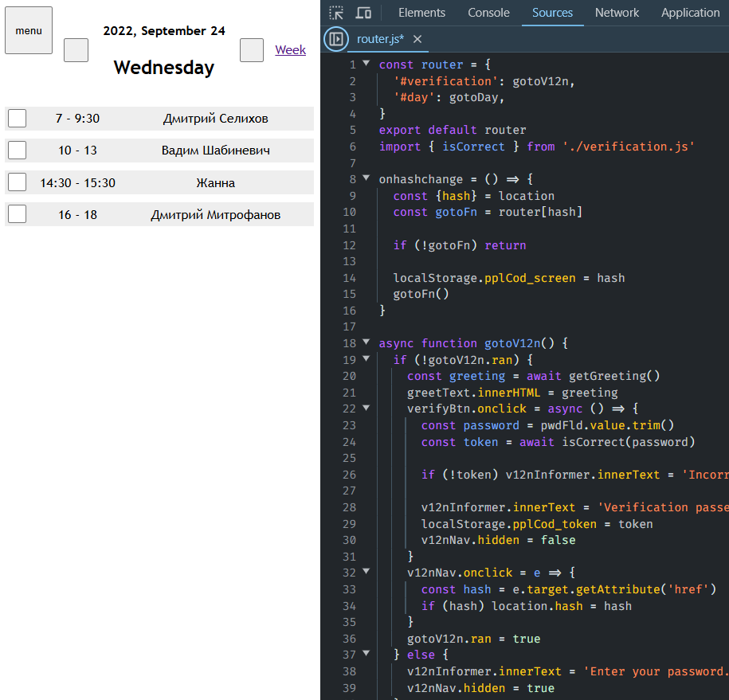Image resolution: width=729 pixels, height=700 pixels.
Task: Collapse the gotoV12n function at line 18
Action: click(366, 342)
